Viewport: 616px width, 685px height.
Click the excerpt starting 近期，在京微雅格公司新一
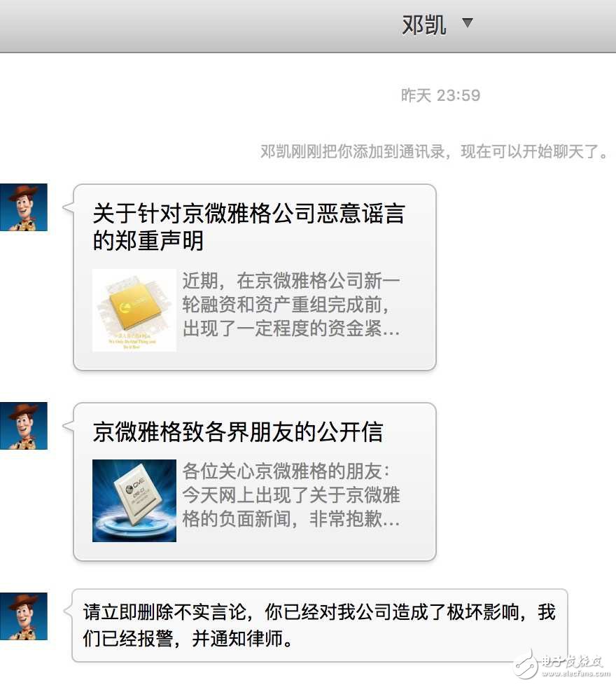(290, 305)
